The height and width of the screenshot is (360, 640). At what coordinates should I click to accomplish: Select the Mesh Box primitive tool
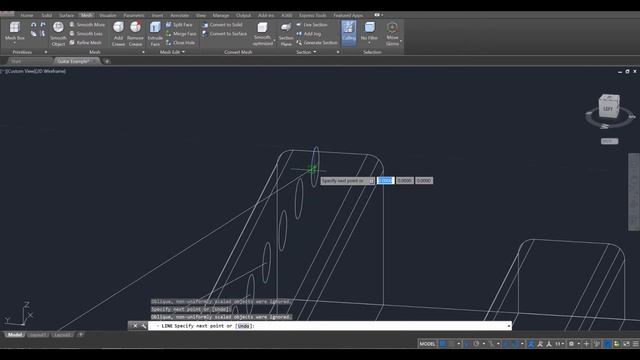point(15,32)
